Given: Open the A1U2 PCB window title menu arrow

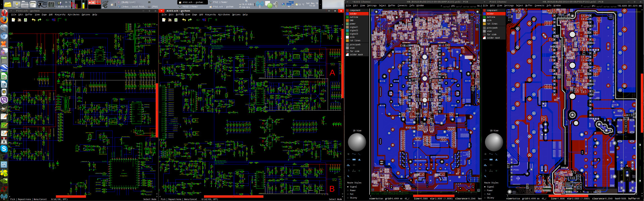Looking at the screenshot, I should [347, 2].
